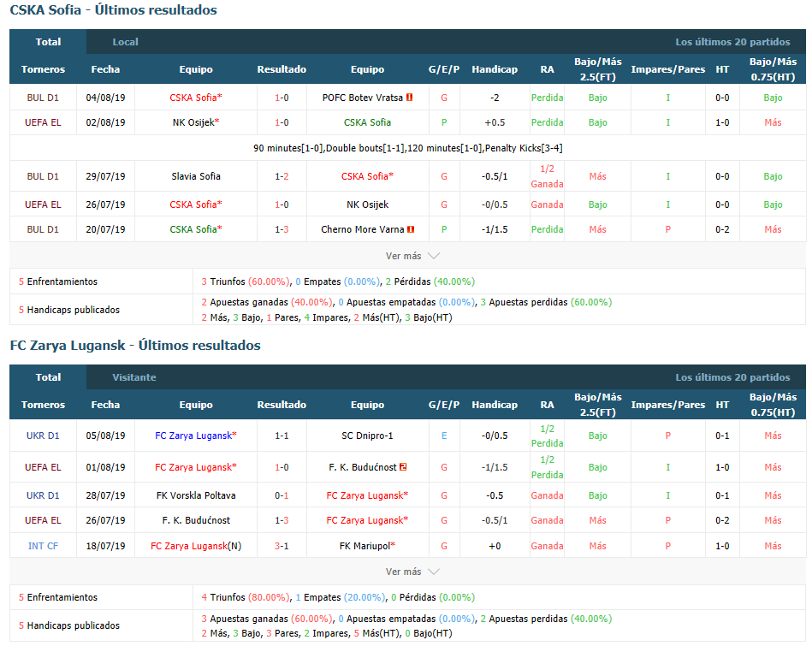
Task: Click UEFA EL tournament in the 02/08/19 row
Action: point(43,122)
